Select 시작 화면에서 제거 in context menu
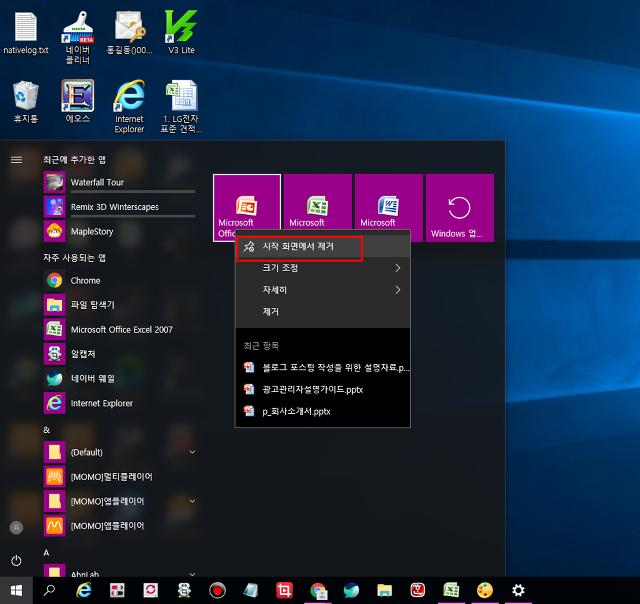 (x=323, y=246)
